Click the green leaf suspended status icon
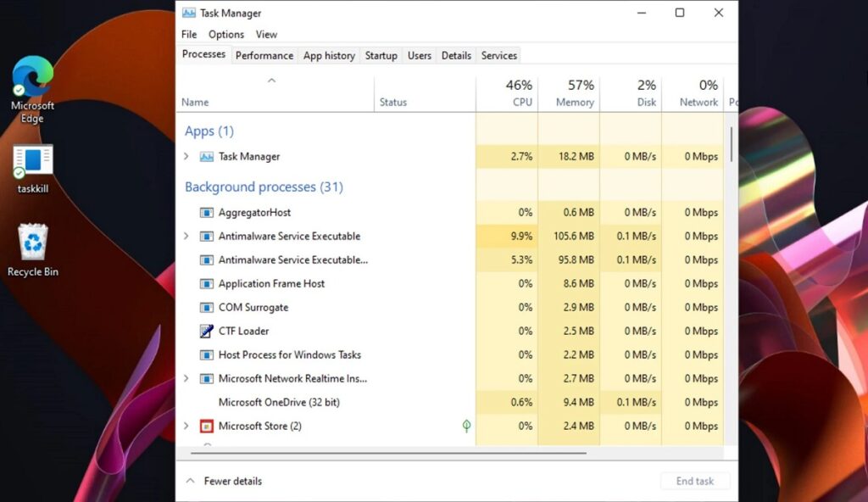This screenshot has height=502, width=868. point(467,426)
